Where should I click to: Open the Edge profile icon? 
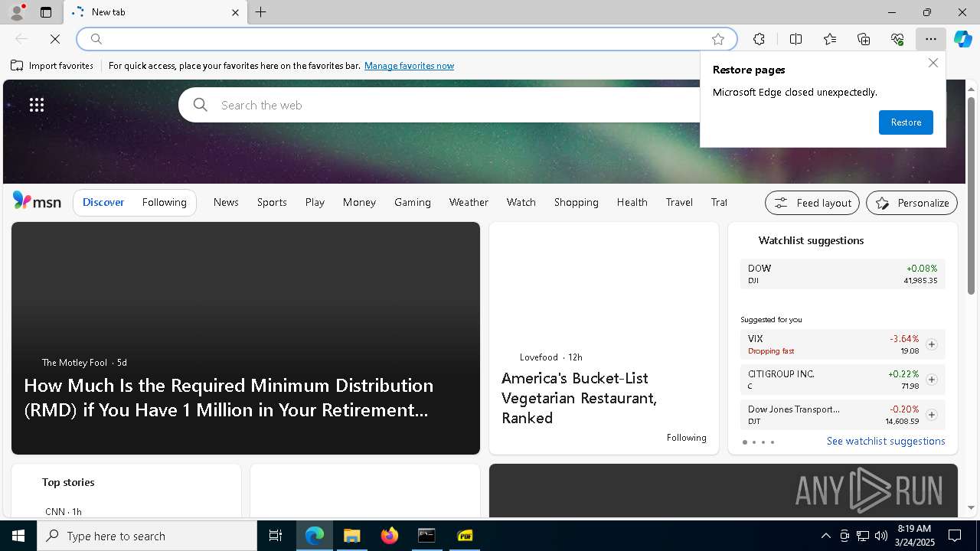16,12
